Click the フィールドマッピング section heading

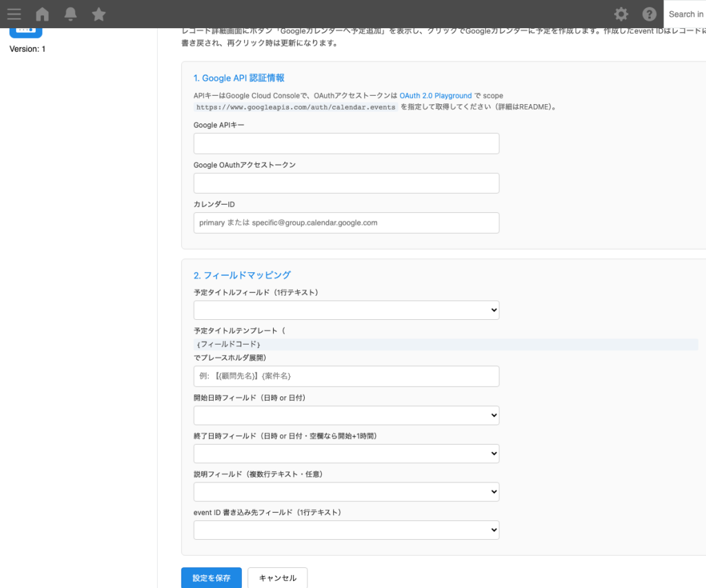click(241, 274)
